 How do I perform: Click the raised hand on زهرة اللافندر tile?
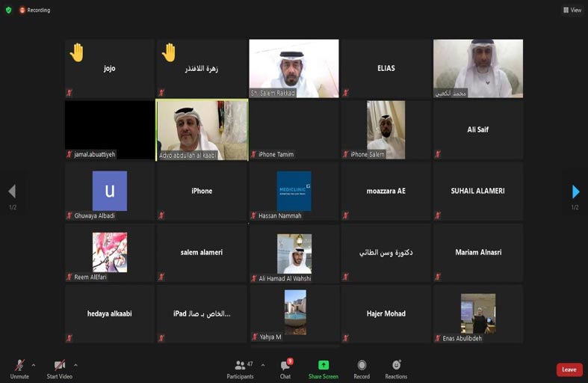[169, 52]
